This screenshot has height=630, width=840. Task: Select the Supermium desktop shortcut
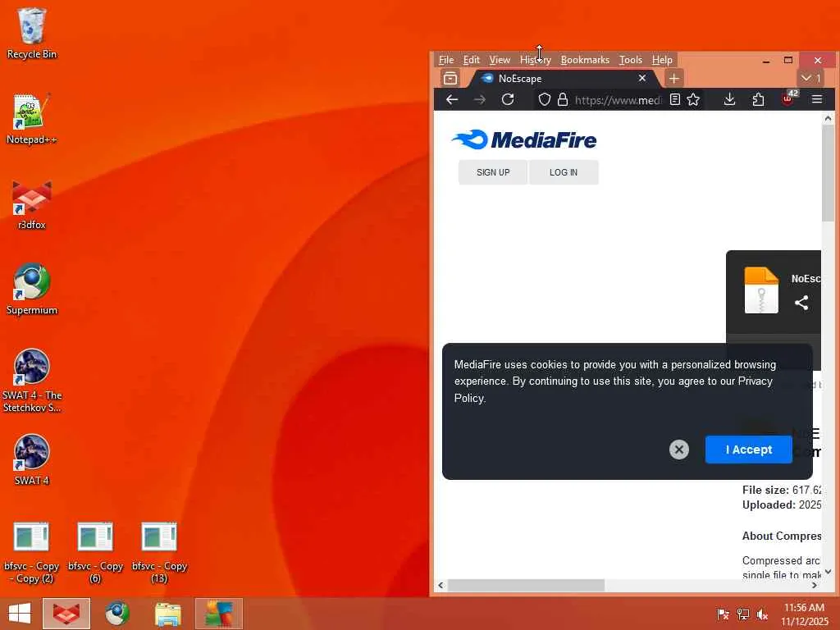32,290
